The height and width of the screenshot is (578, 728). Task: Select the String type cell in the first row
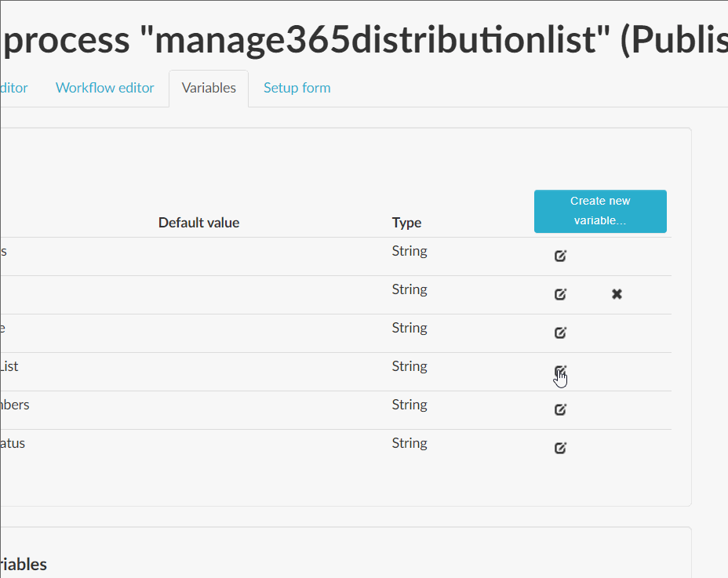point(409,250)
